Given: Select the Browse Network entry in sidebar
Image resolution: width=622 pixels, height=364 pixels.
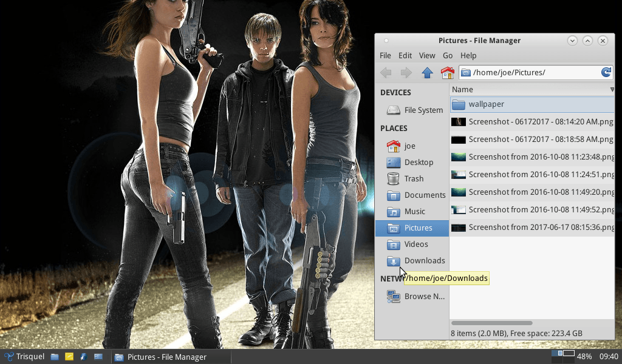Looking at the screenshot, I should [x=412, y=296].
